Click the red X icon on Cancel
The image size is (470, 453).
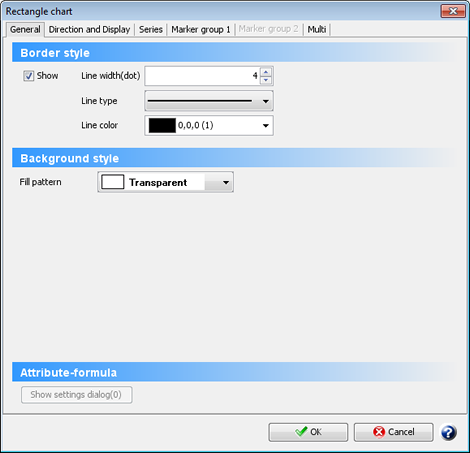coord(379,432)
